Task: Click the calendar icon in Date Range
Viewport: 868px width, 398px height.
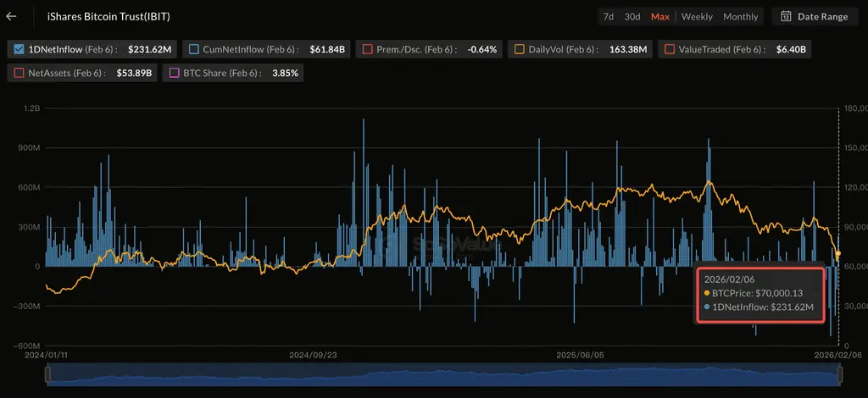Action: (786, 17)
